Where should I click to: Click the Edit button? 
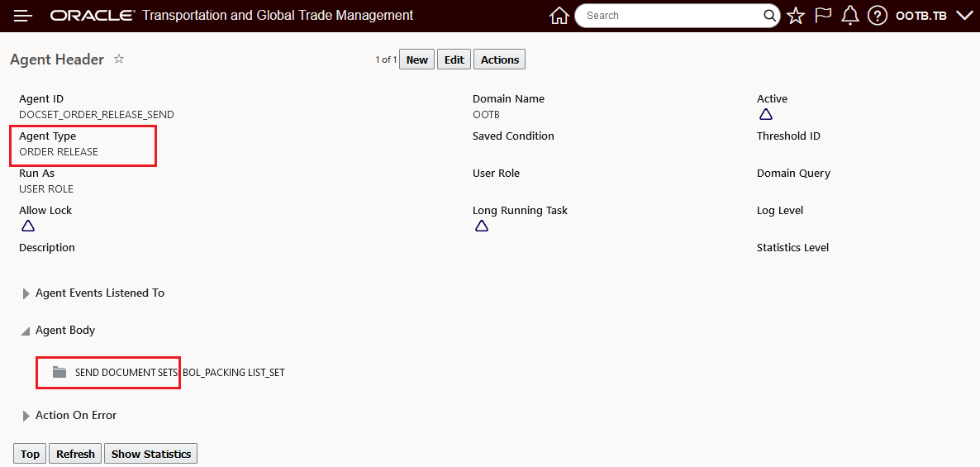click(454, 60)
